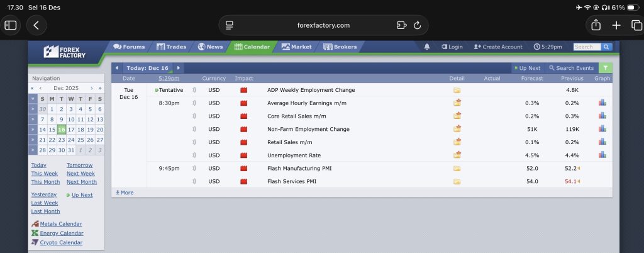
Task: Open detail folder for ADP Weekly Employment Change
Action: click(457, 90)
